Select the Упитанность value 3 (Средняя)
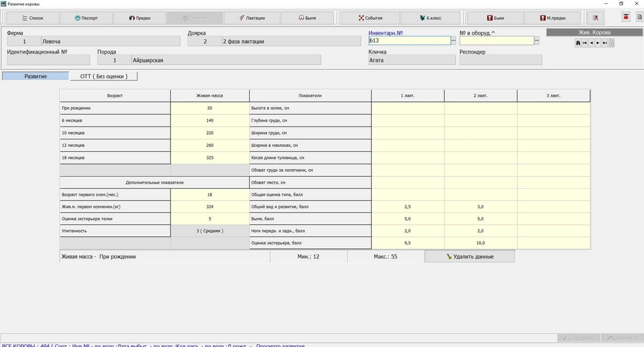Viewport: 644px width, 347px height. click(210, 231)
